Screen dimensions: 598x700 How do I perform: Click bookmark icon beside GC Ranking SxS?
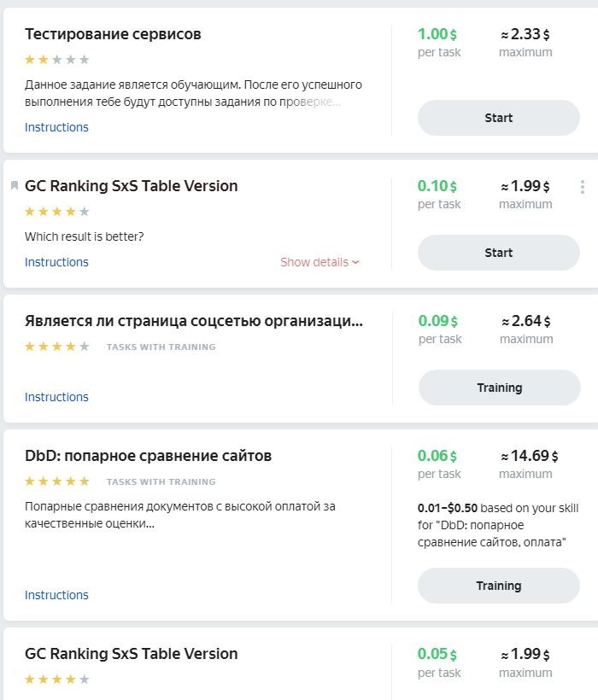coord(15,185)
